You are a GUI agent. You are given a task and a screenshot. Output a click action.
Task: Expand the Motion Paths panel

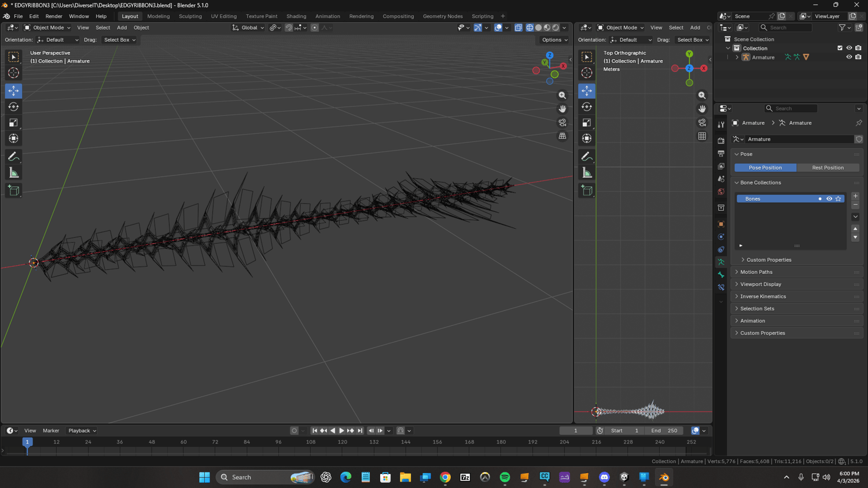click(x=756, y=272)
